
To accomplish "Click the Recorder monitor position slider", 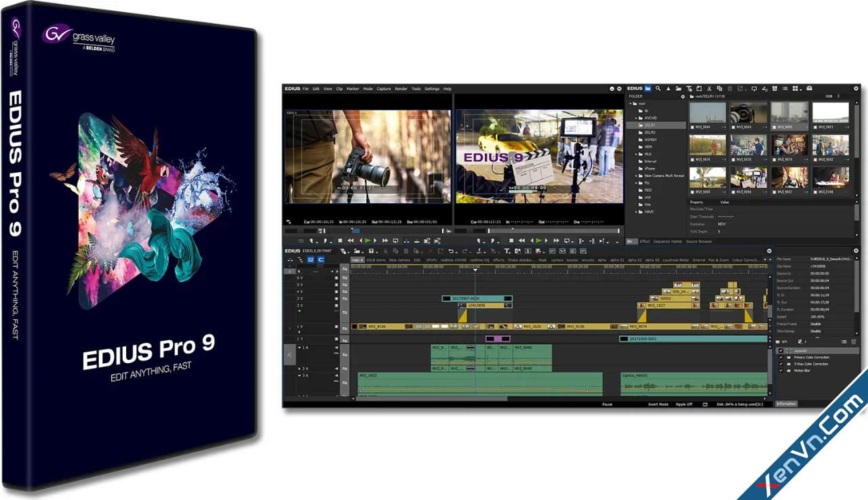I will pos(553,231).
